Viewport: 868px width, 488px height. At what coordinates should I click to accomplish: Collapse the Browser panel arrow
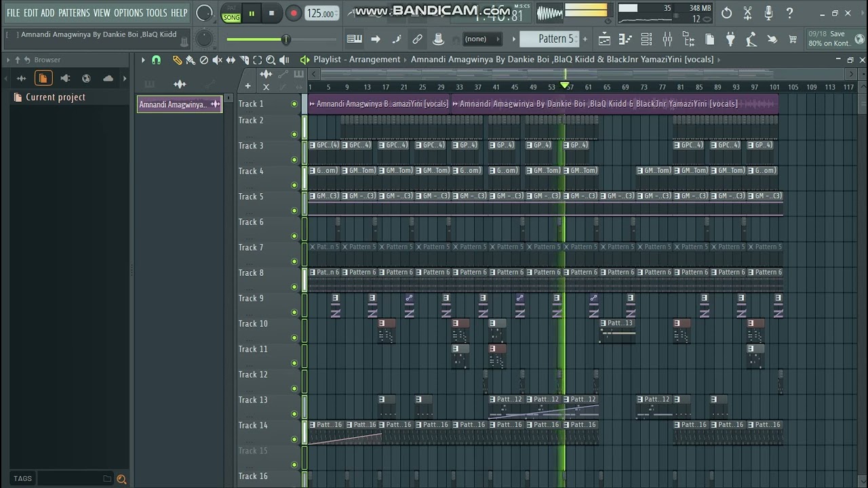7,60
